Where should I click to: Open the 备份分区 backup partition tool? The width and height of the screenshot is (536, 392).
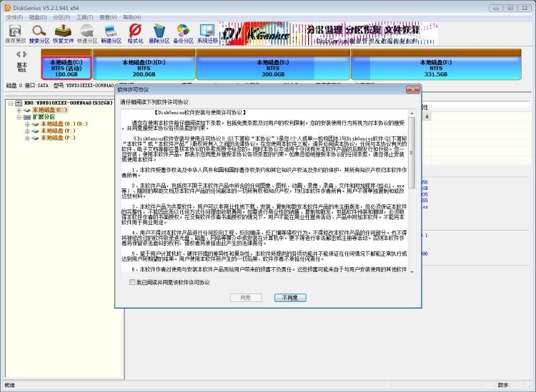[183, 34]
